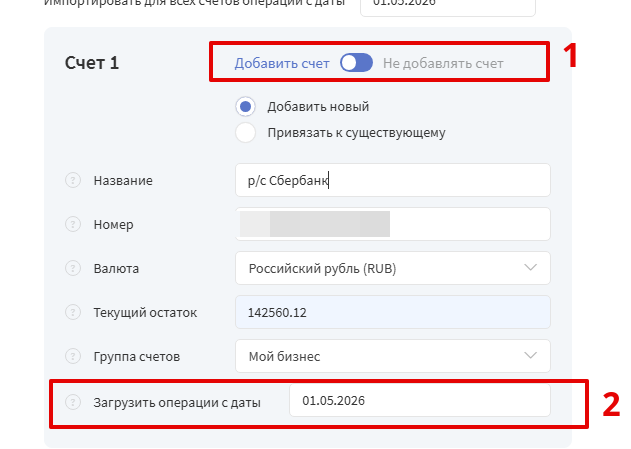This screenshot has width=631, height=449.
Task: Click chevron arrow in Российский рубль field
Action: tap(530, 268)
